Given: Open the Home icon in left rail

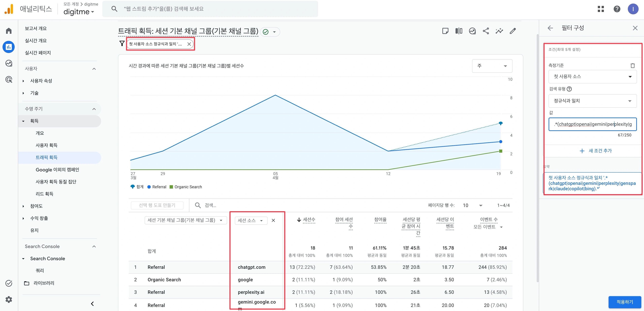Looking at the screenshot, I should [9, 31].
